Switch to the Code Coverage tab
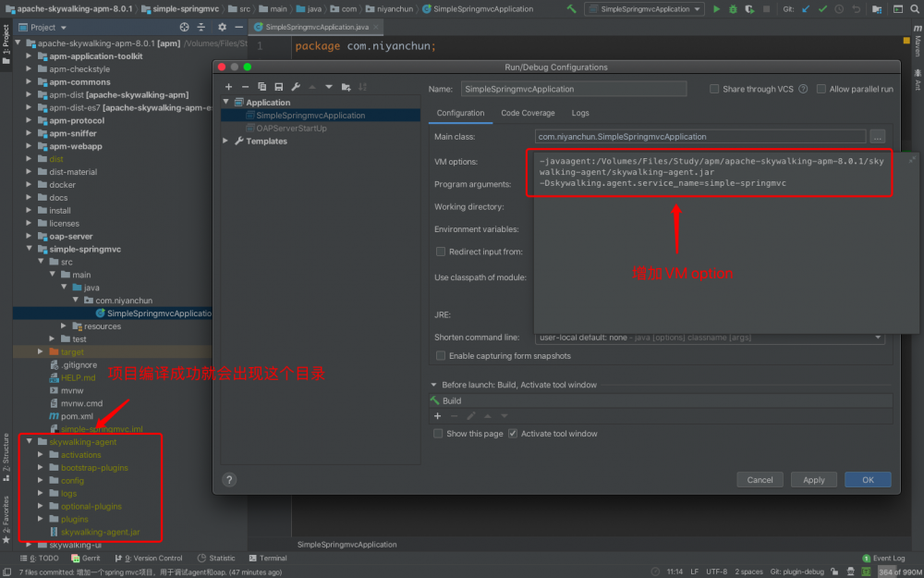Screen dimensions: 924x578 pyautogui.click(x=528, y=113)
